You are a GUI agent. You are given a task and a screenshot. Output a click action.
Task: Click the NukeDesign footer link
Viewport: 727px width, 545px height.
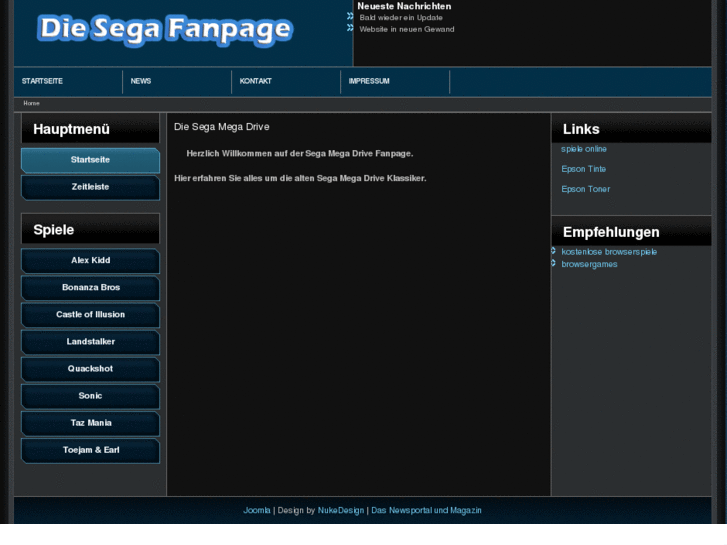(x=341, y=511)
